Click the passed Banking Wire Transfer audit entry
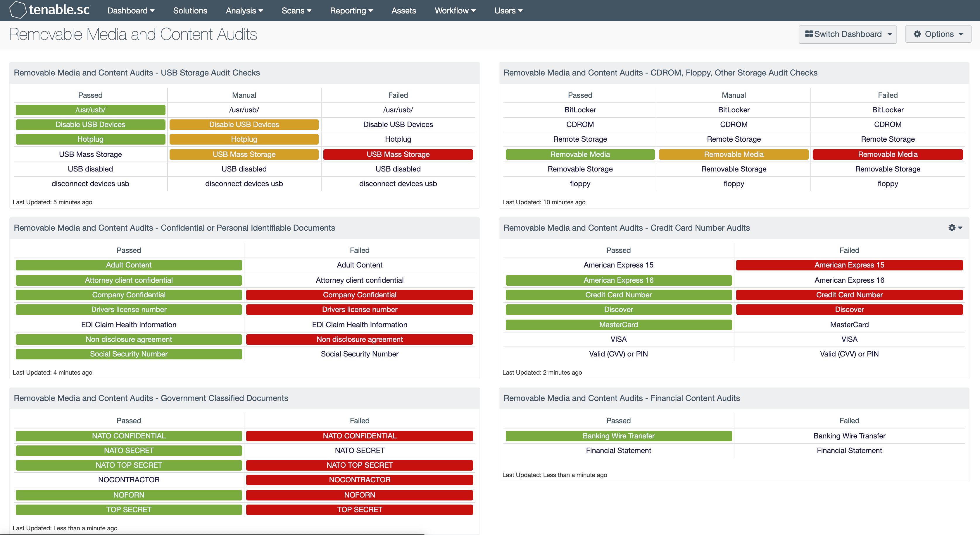980x535 pixels. point(618,435)
